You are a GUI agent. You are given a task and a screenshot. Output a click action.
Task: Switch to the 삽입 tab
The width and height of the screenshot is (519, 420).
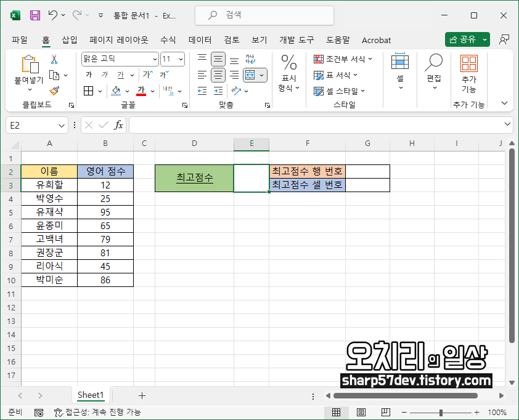(70, 40)
